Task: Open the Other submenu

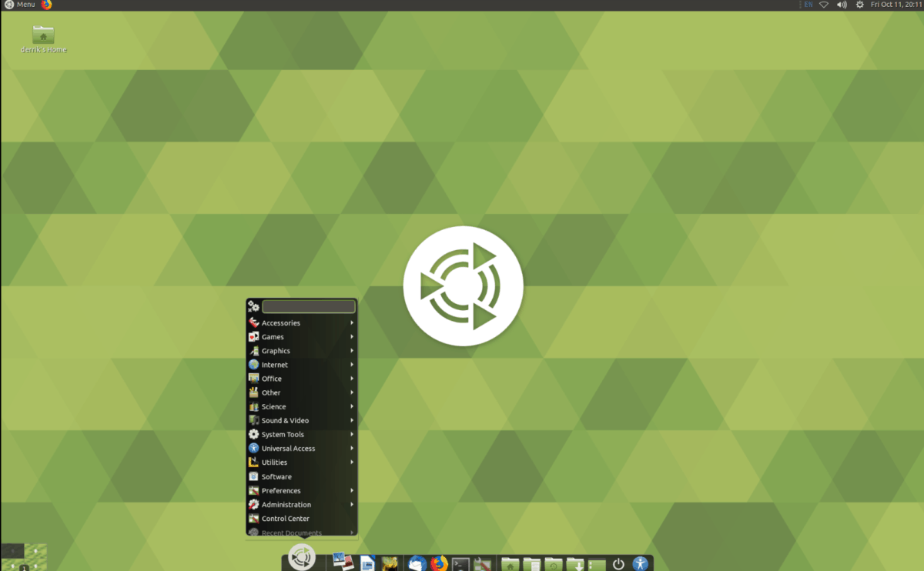Action: 302,392
